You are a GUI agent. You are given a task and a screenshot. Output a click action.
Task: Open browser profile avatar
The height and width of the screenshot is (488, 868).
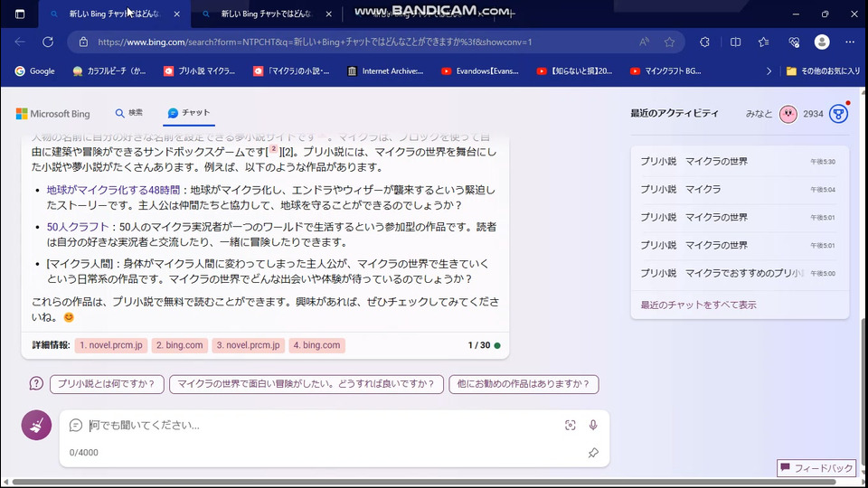(x=822, y=42)
